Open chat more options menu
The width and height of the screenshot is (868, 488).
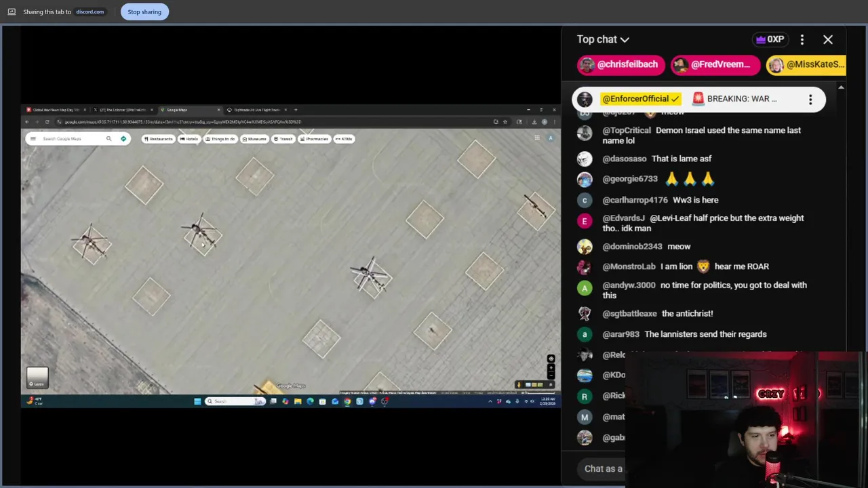pos(802,39)
